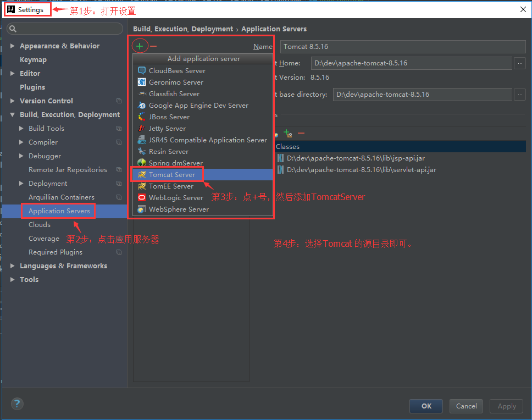Click the green plus add server icon
This screenshot has height=420, width=532.
[x=140, y=46]
